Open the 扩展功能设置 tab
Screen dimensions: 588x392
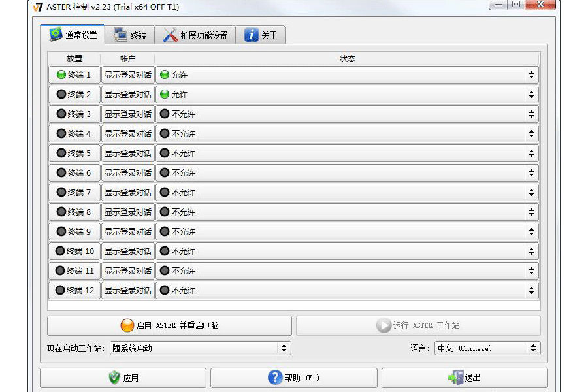(195, 35)
